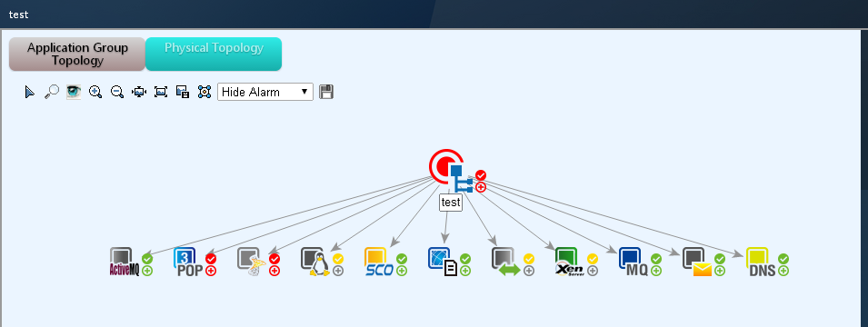Click the test root red status check

click(481, 175)
